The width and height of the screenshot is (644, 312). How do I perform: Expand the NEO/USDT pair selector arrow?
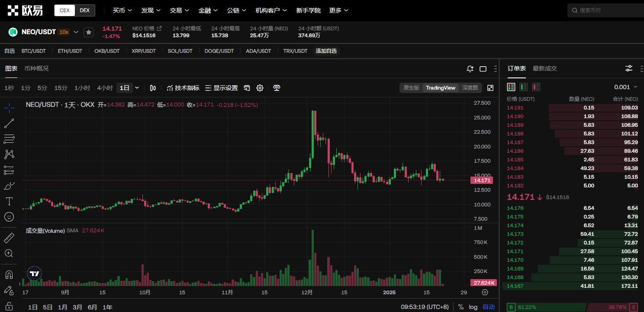click(76, 32)
